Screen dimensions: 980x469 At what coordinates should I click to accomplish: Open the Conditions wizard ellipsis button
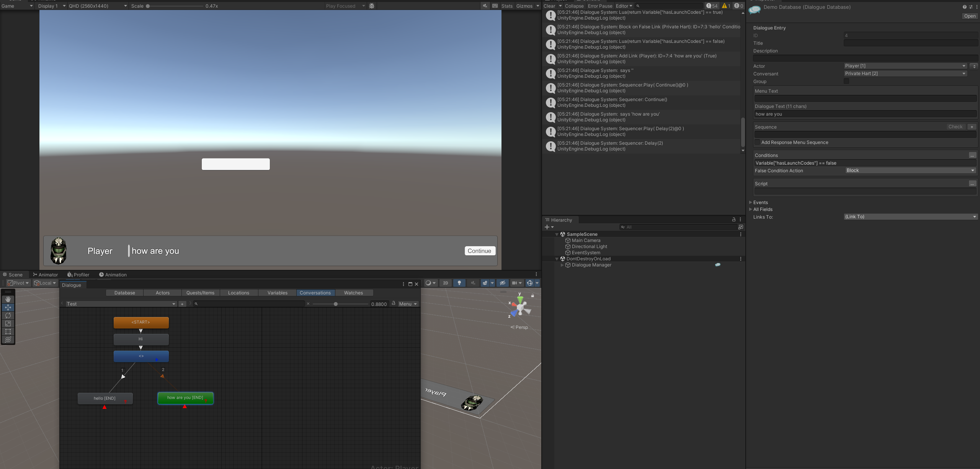[x=972, y=155]
